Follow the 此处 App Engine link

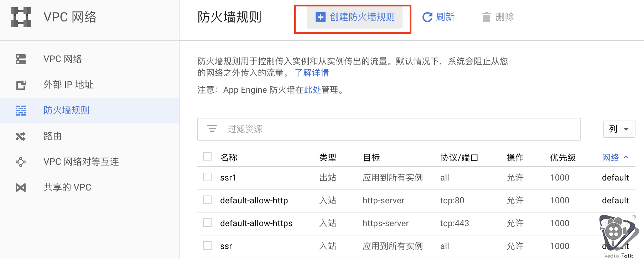[x=312, y=90]
